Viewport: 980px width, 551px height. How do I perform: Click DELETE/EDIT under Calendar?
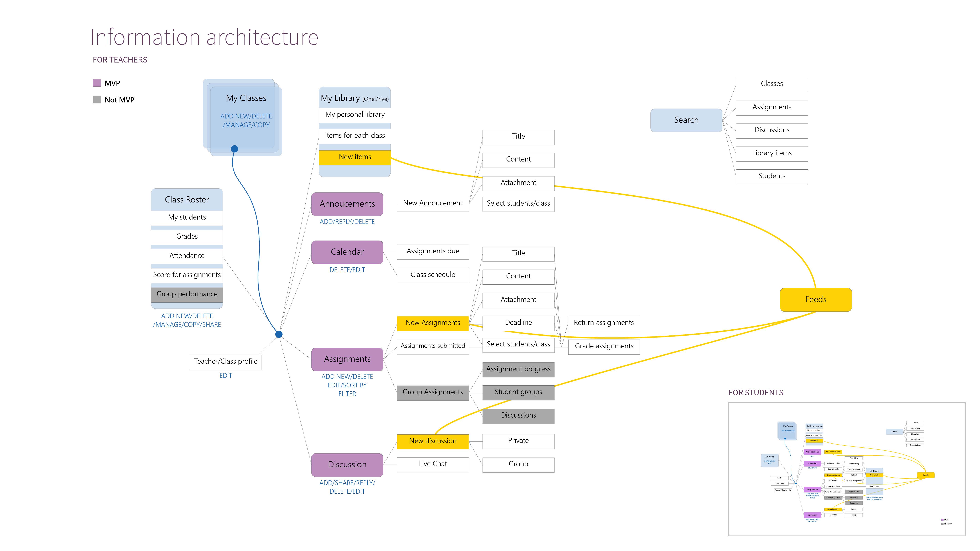coord(347,270)
